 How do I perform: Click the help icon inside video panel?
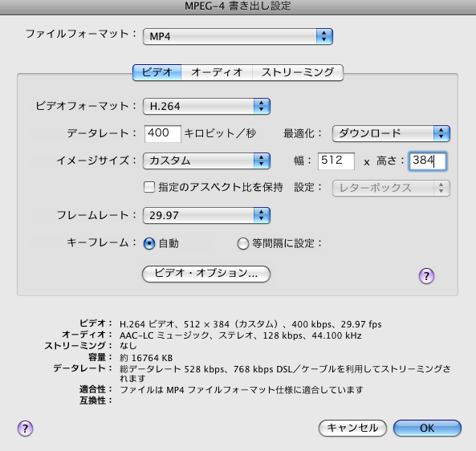tap(426, 276)
